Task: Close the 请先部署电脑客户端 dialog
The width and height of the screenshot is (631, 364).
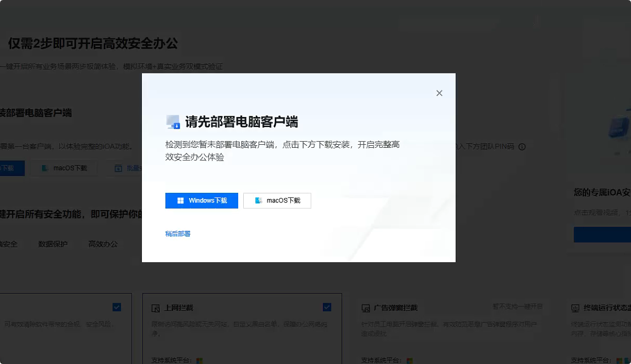Action: [439, 93]
